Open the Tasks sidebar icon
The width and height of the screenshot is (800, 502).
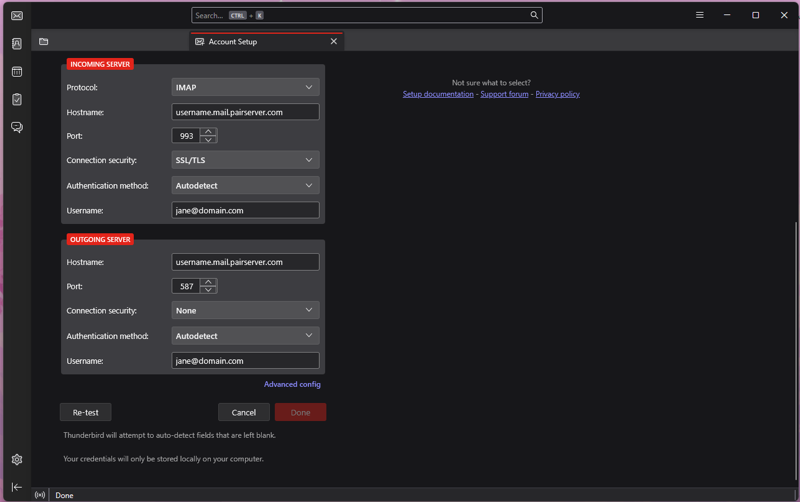[17, 100]
